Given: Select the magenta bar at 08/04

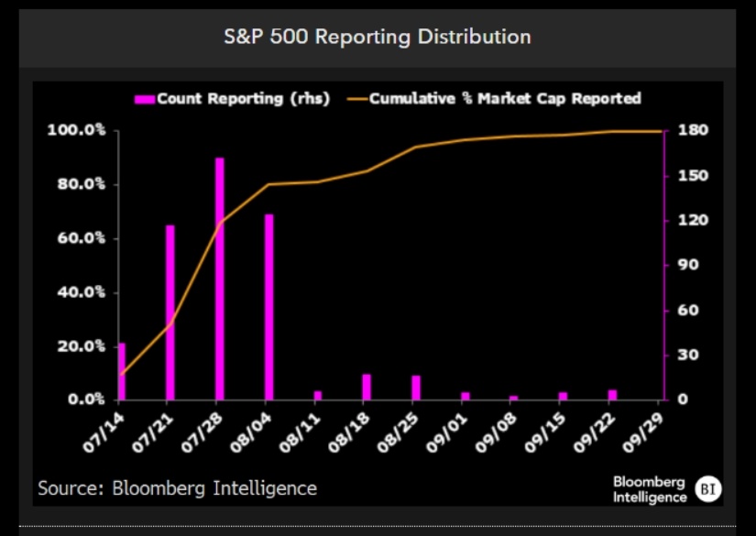Looking at the screenshot, I should pyautogui.click(x=269, y=307).
